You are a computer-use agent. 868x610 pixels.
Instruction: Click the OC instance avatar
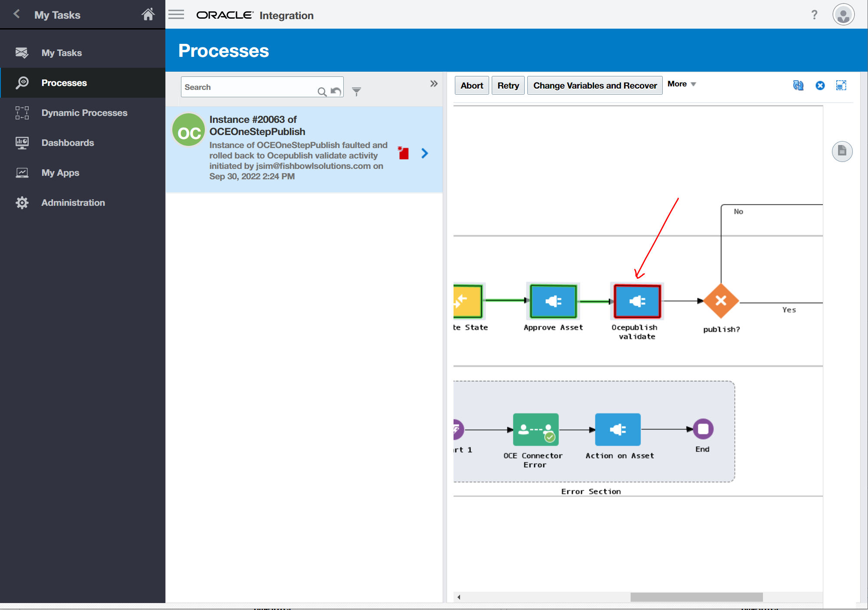[x=189, y=130]
